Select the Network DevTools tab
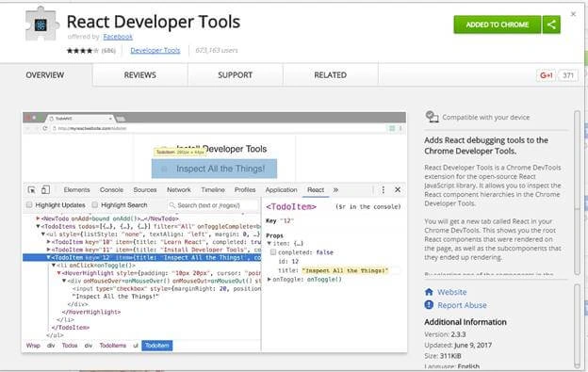This screenshot has height=372, width=588. click(178, 190)
